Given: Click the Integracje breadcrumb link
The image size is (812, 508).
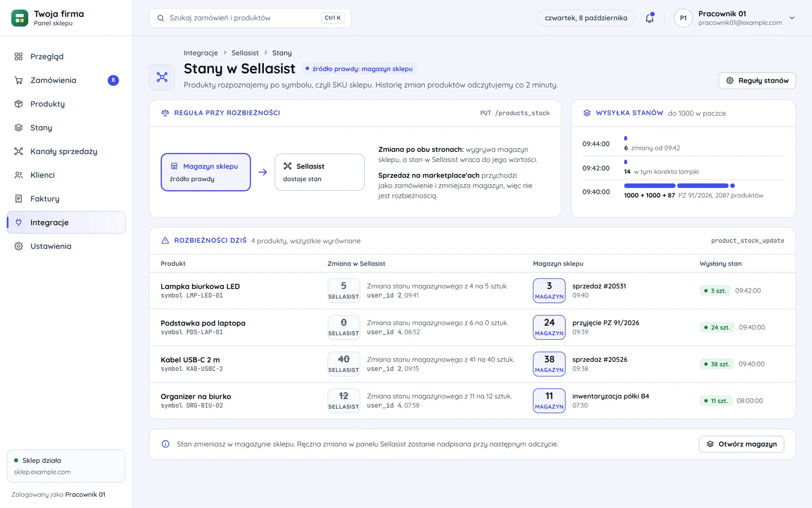Looking at the screenshot, I should point(200,53).
